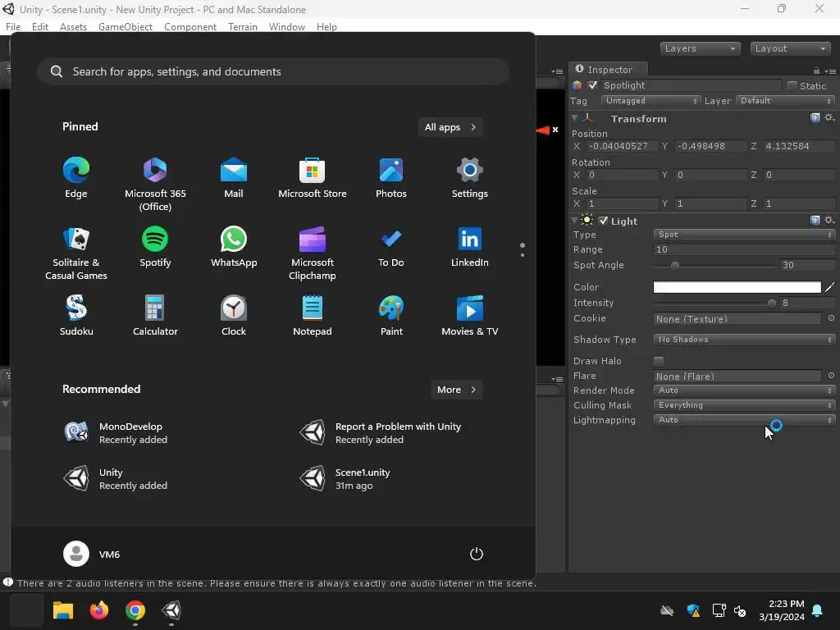This screenshot has height=630, width=840.
Task: Open Culling Mask dropdown
Action: (744, 405)
